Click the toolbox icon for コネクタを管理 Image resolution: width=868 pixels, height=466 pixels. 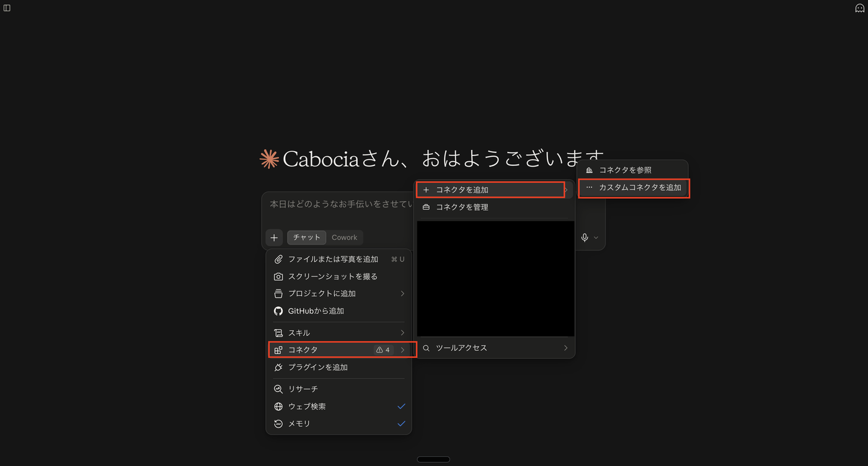426,207
